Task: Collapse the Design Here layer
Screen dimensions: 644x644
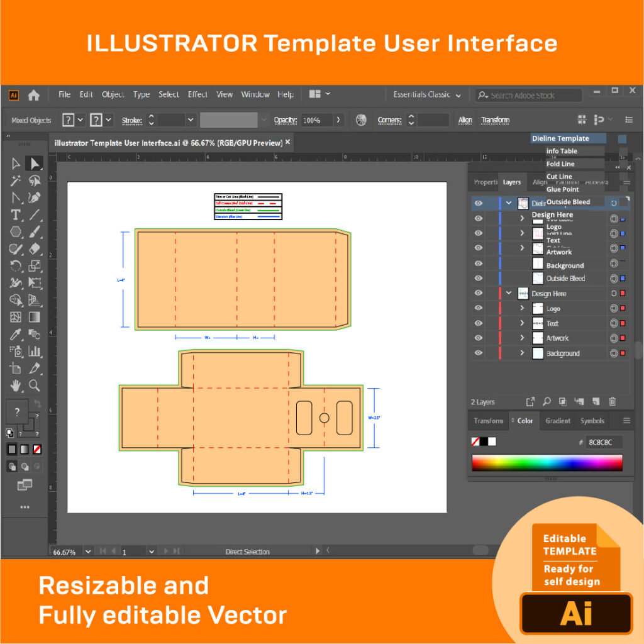Action: pos(508,293)
